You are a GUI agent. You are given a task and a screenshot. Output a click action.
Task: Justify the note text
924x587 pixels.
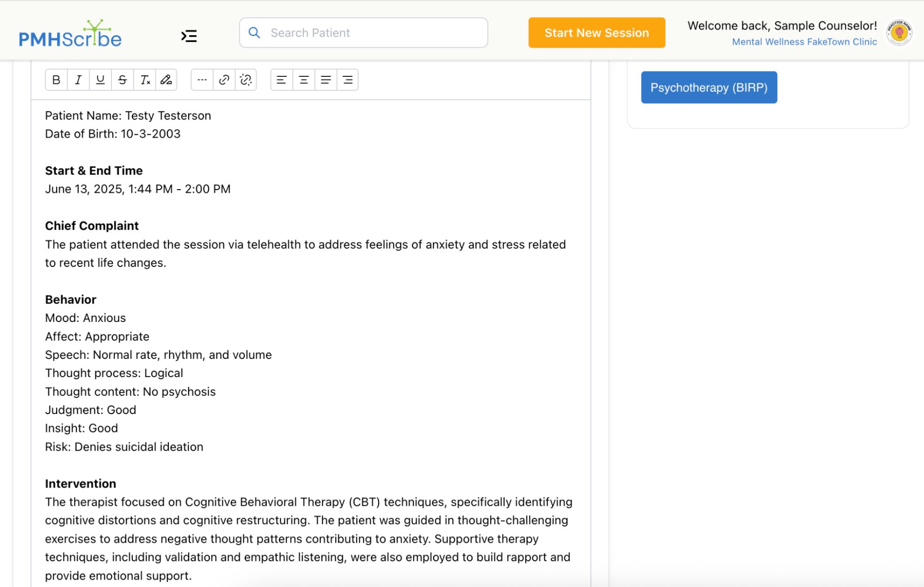326,80
